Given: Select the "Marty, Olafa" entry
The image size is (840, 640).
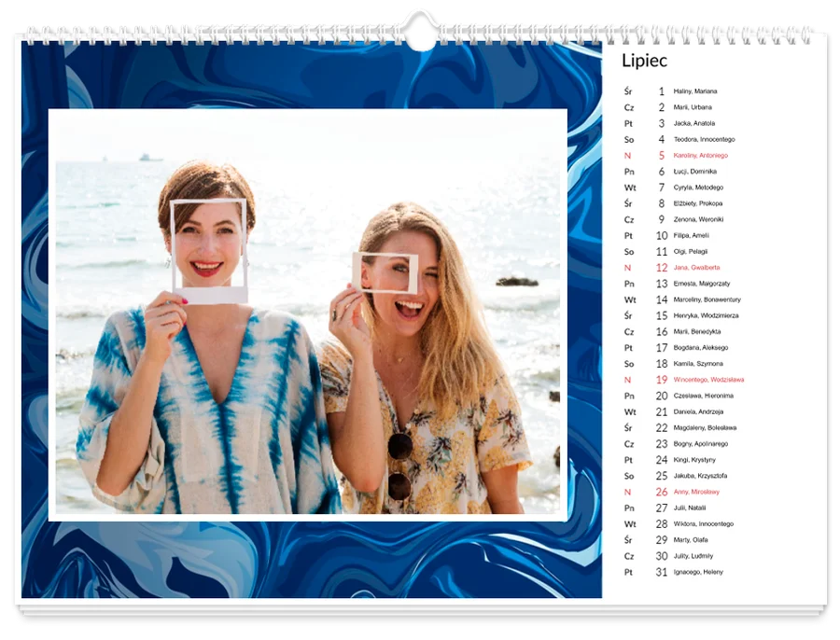Looking at the screenshot, I should pos(690,540).
